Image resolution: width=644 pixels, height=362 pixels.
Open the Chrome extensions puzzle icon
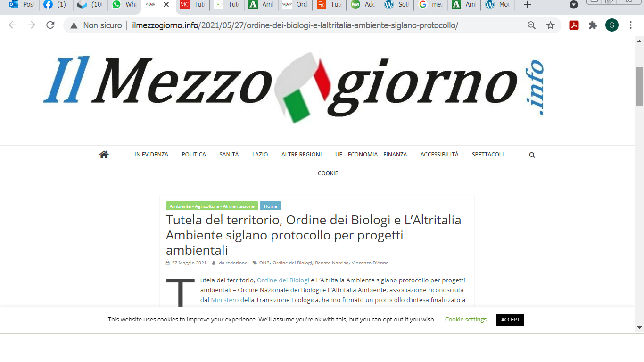click(593, 25)
